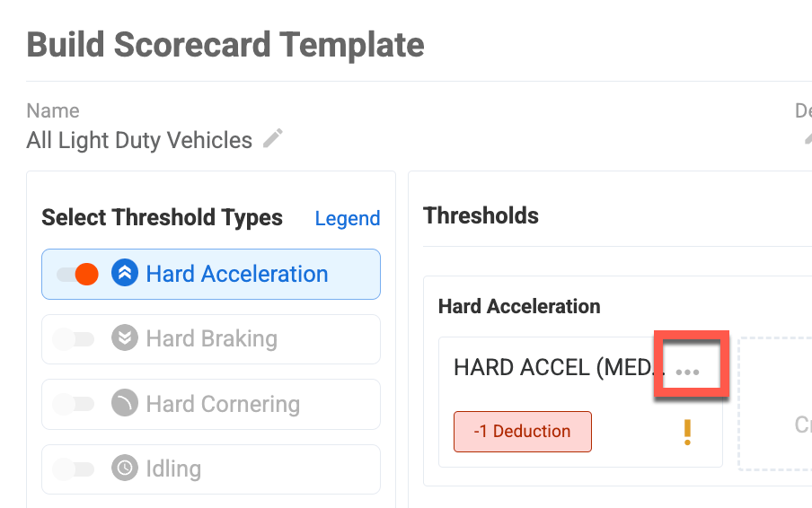
Task: Click the dashed empty threshold placeholder card
Action: tap(774, 404)
